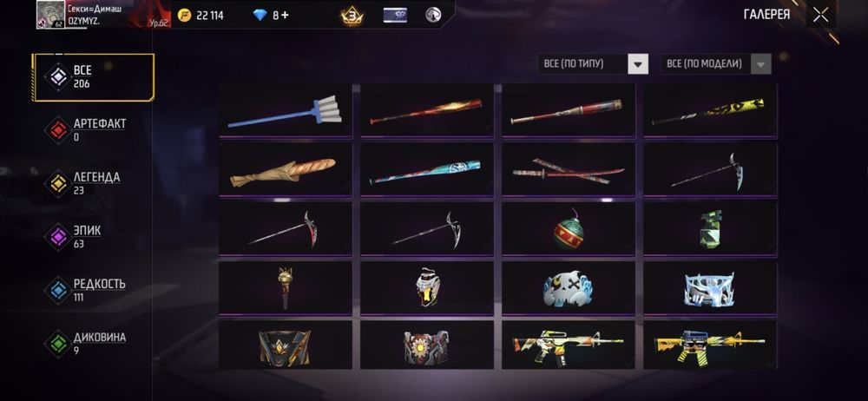Open the ВСЕ (ПО ТИПУ) filter box

pyautogui.click(x=593, y=64)
